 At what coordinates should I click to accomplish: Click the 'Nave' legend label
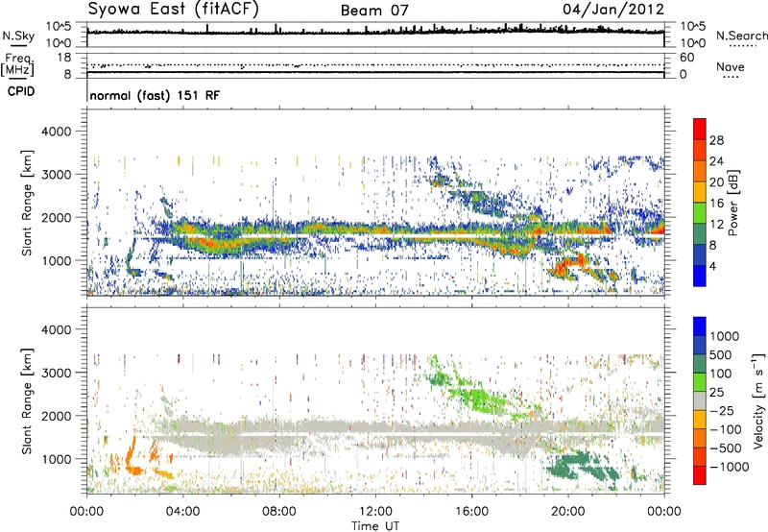tap(731, 66)
